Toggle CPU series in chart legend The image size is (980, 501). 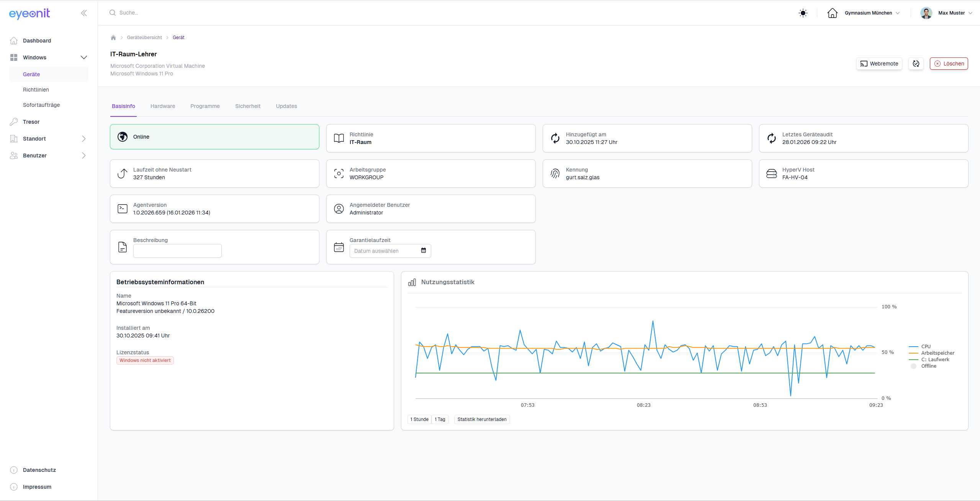point(926,346)
